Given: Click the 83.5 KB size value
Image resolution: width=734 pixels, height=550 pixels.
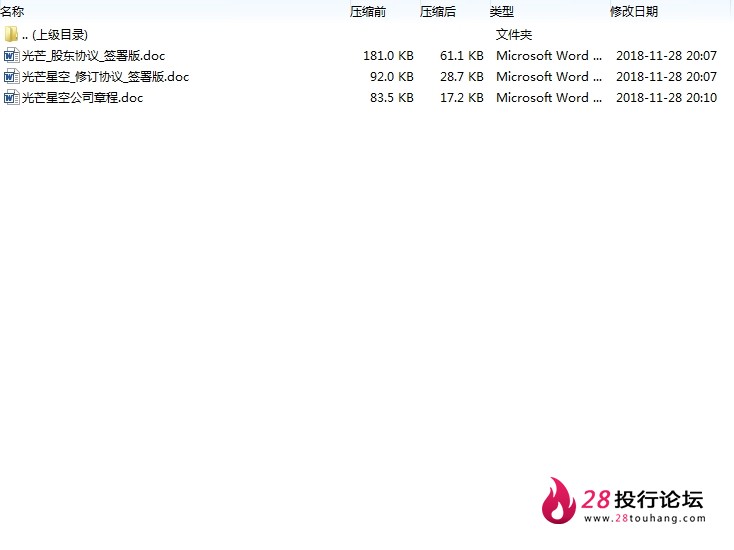Looking at the screenshot, I should 391,98.
